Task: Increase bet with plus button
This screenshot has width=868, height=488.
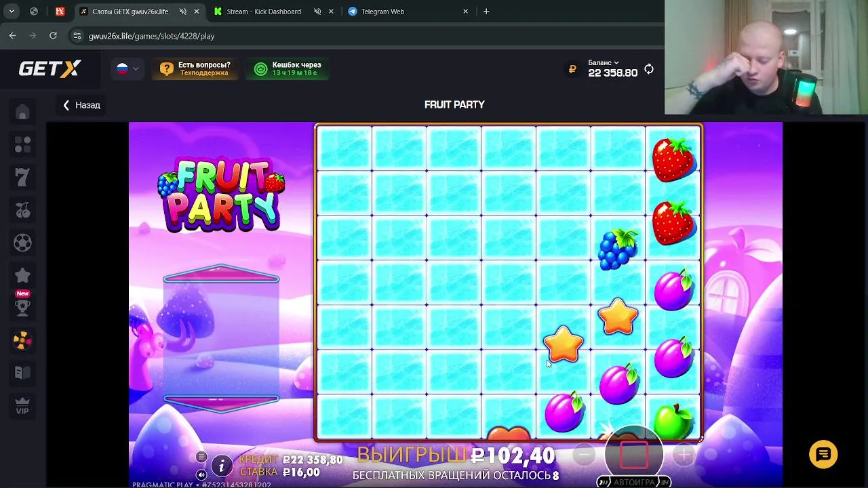Action: (x=684, y=455)
